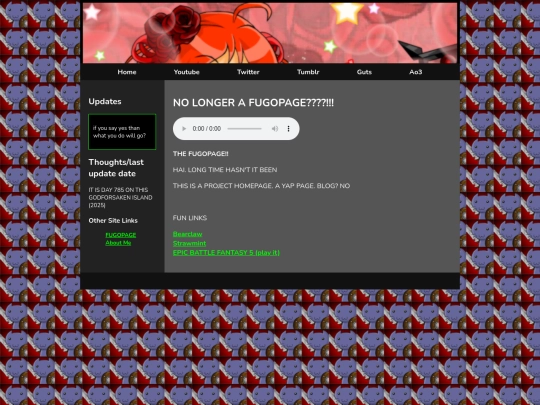Image resolution: width=540 pixels, height=405 pixels.
Task: Mute the audio player volume
Action: tap(275, 129)
